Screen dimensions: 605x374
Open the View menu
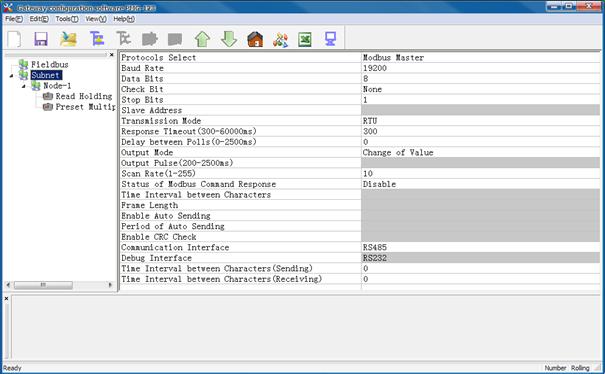96,19
